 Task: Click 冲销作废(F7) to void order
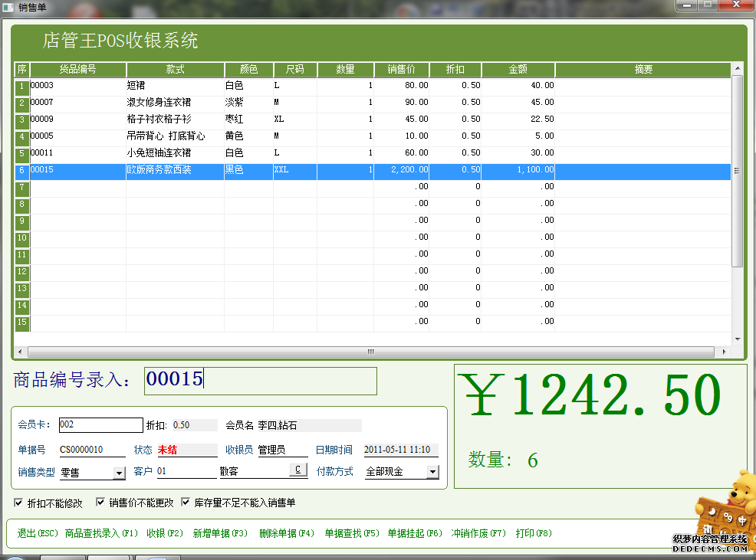tap(478, 533)
